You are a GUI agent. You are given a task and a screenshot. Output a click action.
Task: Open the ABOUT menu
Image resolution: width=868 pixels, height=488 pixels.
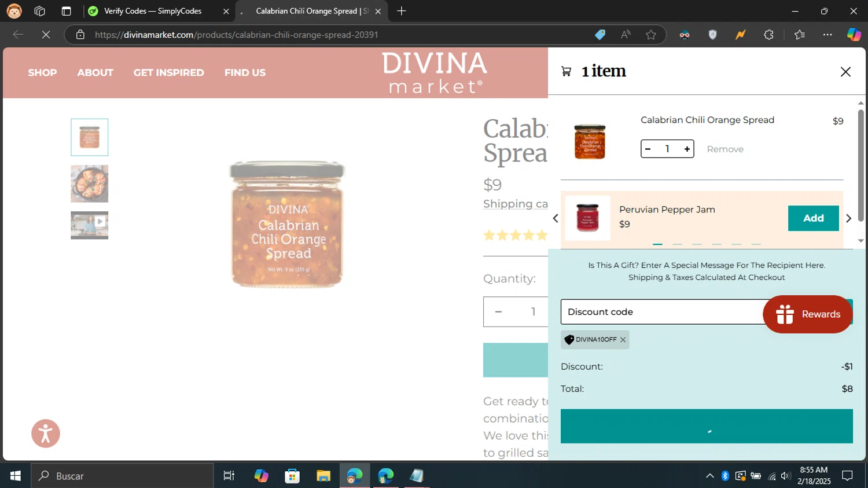[x=95, y=72]
